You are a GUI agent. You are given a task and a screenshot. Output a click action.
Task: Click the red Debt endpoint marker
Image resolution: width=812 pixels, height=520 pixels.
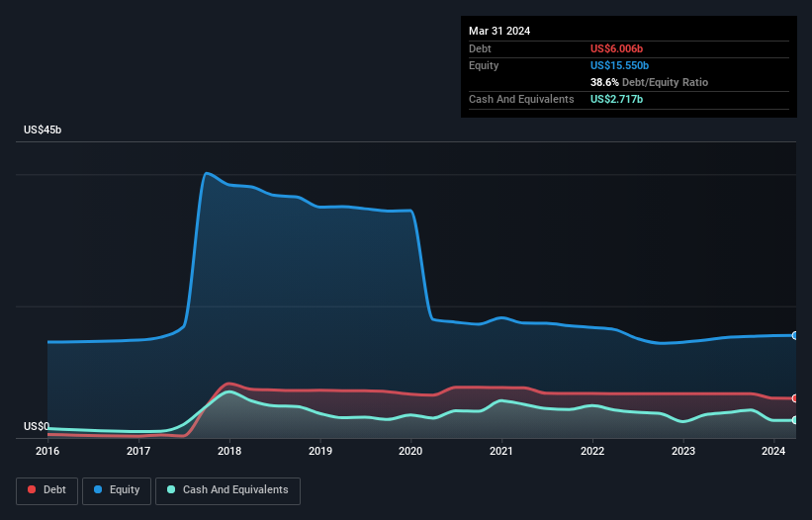point(795,398)
